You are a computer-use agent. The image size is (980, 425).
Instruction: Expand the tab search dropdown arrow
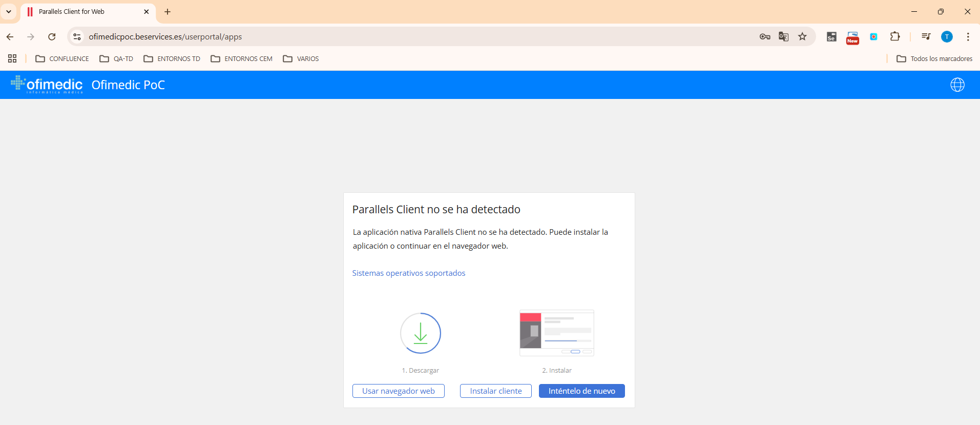pyautogui.click(x=9, y=11)
